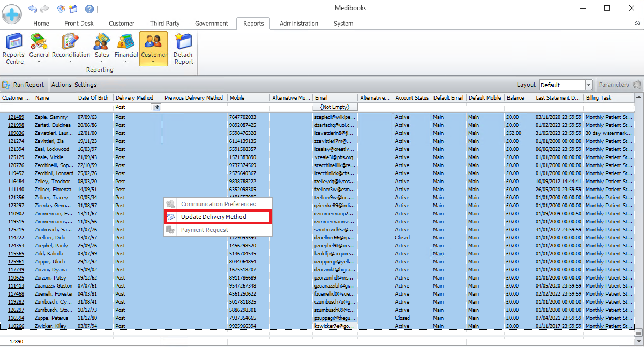The height and width of the screenshot is (347, 644).
Task: Open the Layout combo box
Action: (588, 85)
